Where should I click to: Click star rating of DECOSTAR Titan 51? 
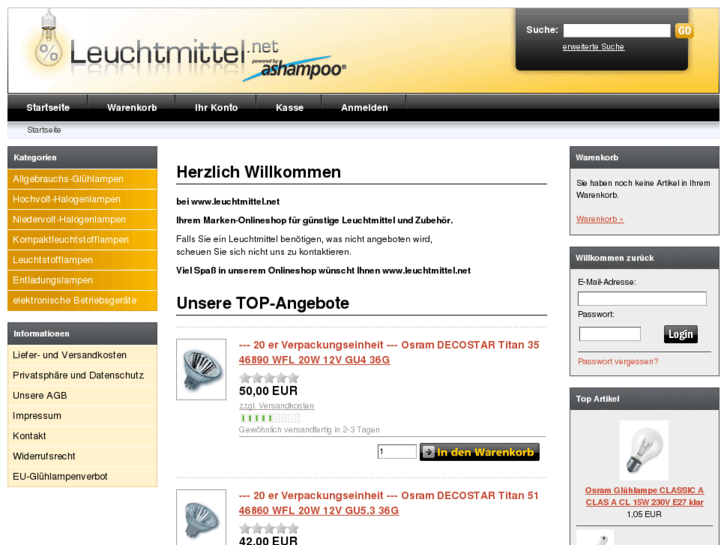click(x=269, y=528)
